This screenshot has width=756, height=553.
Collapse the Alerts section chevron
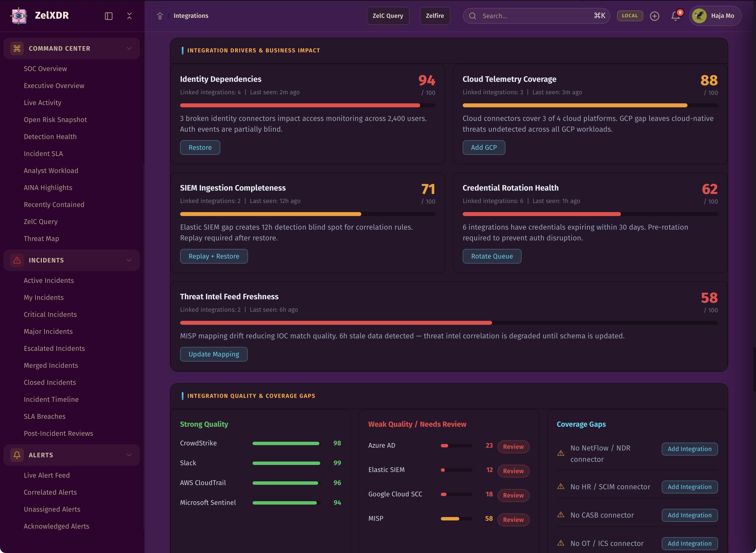[129, 454]
